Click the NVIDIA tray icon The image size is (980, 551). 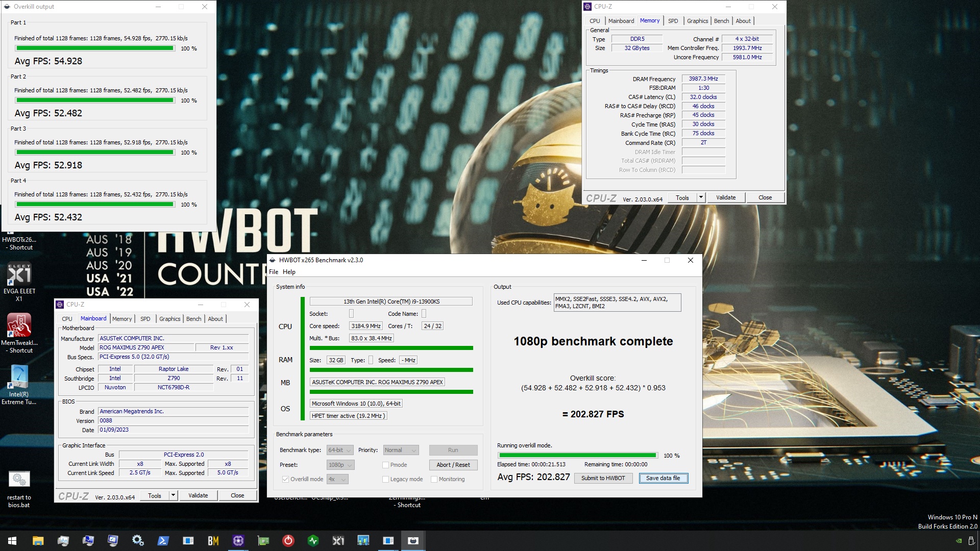(959, 541)
